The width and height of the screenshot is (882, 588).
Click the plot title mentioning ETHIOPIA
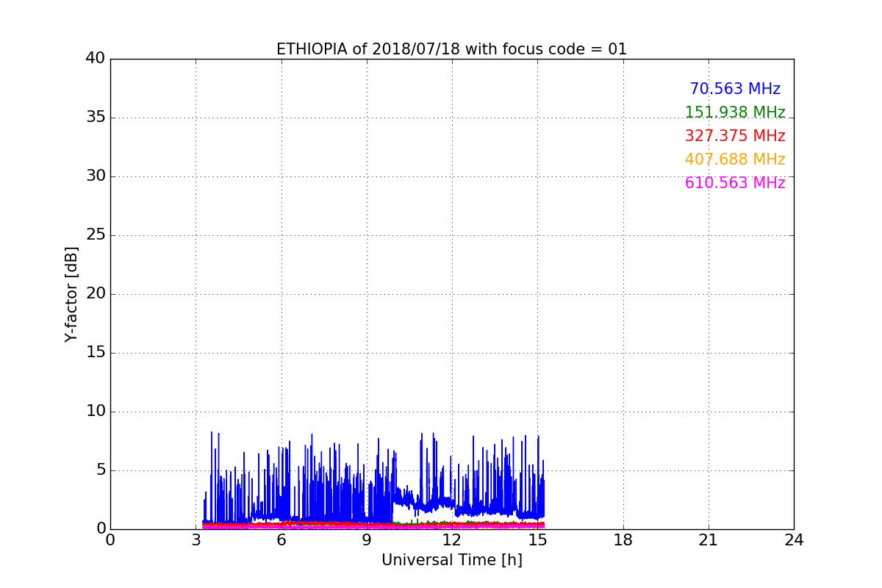click(451, 49)
